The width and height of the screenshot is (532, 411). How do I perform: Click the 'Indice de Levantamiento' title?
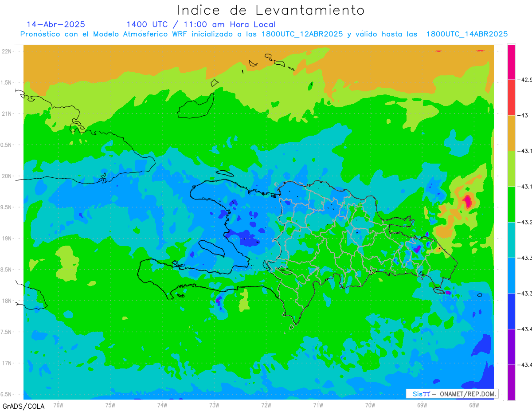[x=271, y=10]
